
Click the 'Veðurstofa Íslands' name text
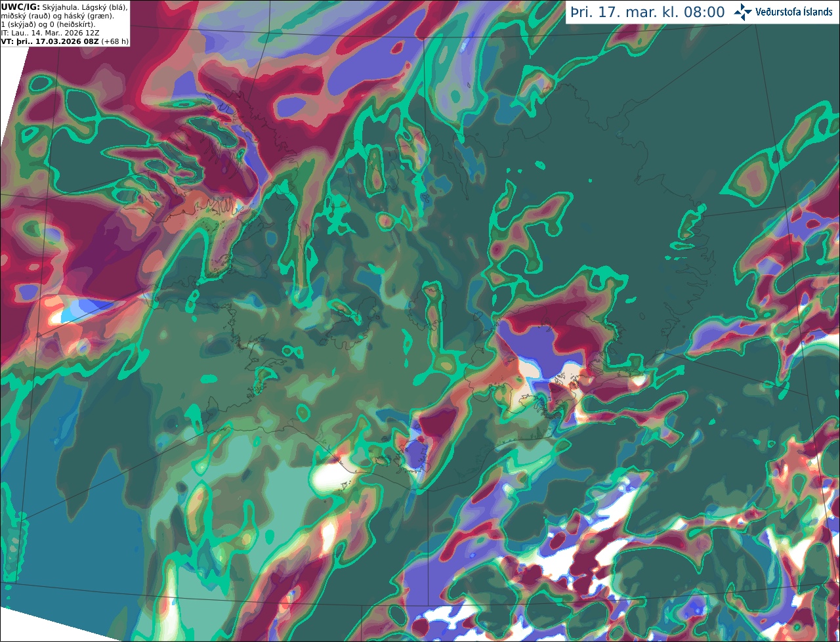click(794, 12)
